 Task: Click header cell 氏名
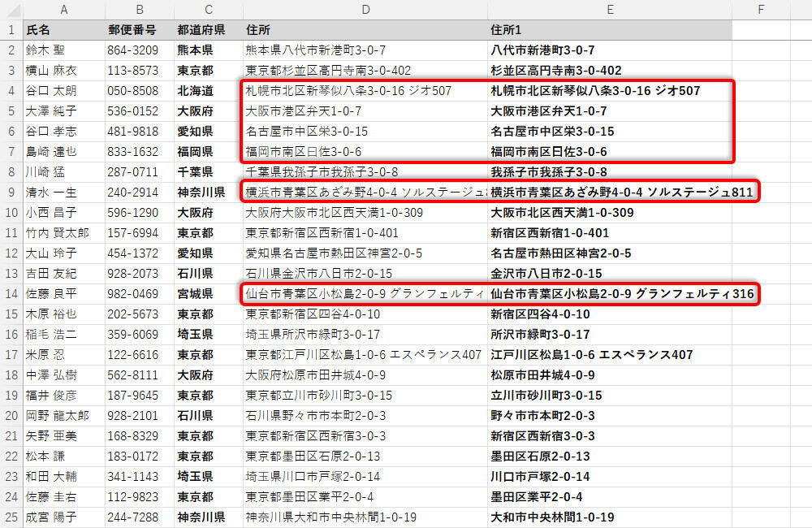point(63,30)
